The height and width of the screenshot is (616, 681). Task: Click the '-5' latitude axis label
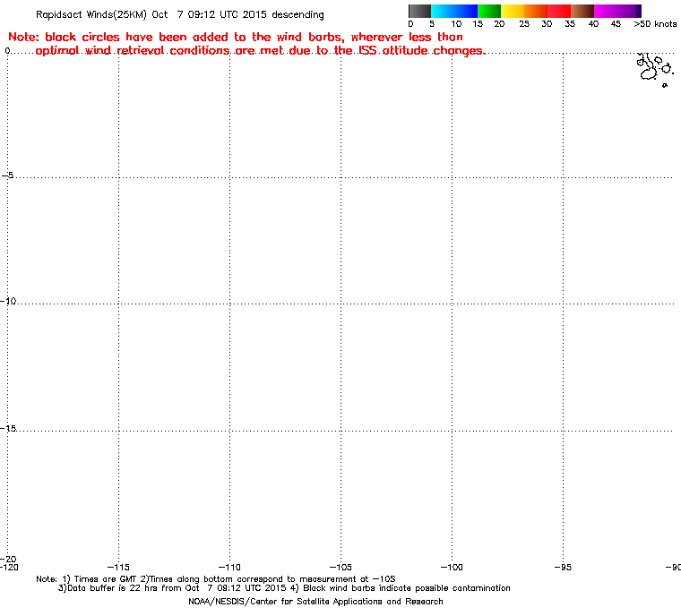pyautogui.click(x=8, y=175)
